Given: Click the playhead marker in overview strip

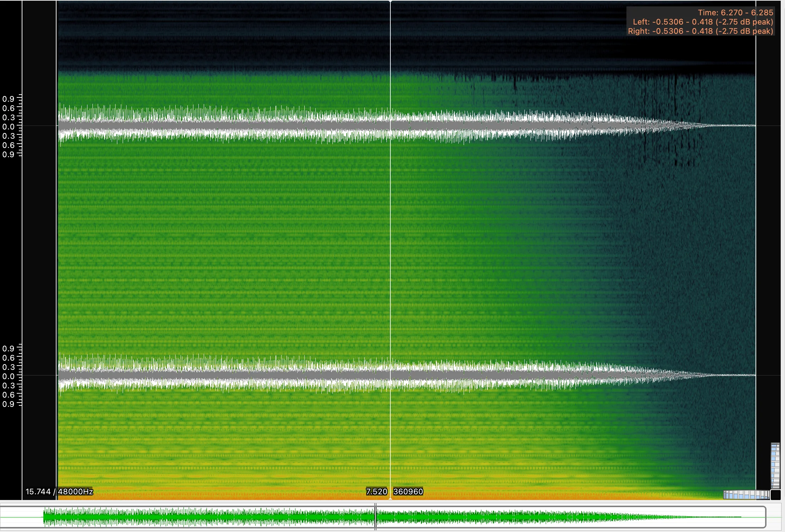Looking at the screenshot, I should 375,517.
